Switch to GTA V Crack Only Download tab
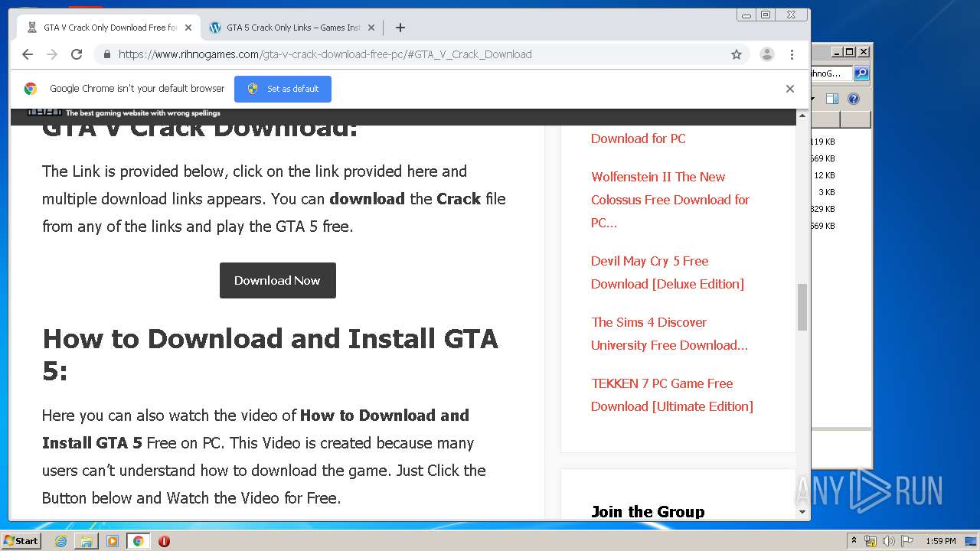 (109, 28)
